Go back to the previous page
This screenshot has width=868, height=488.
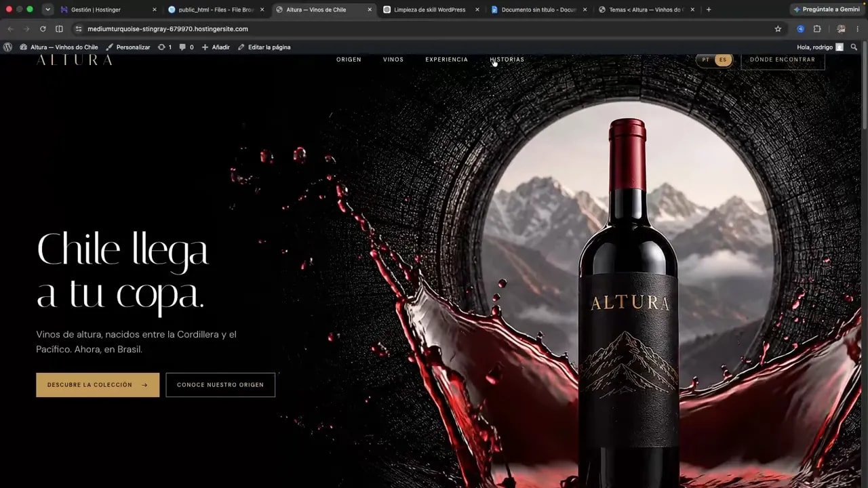[x=10, y=29]
